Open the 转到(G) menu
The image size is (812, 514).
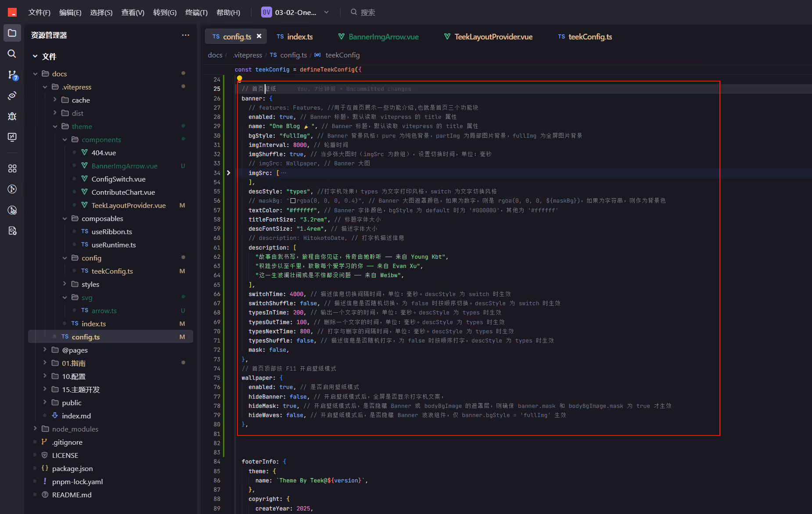click(165, 12)
